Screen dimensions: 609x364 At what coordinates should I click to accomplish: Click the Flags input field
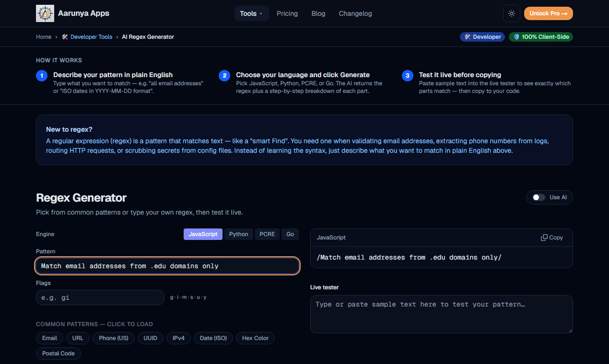(x=100, y=297)
